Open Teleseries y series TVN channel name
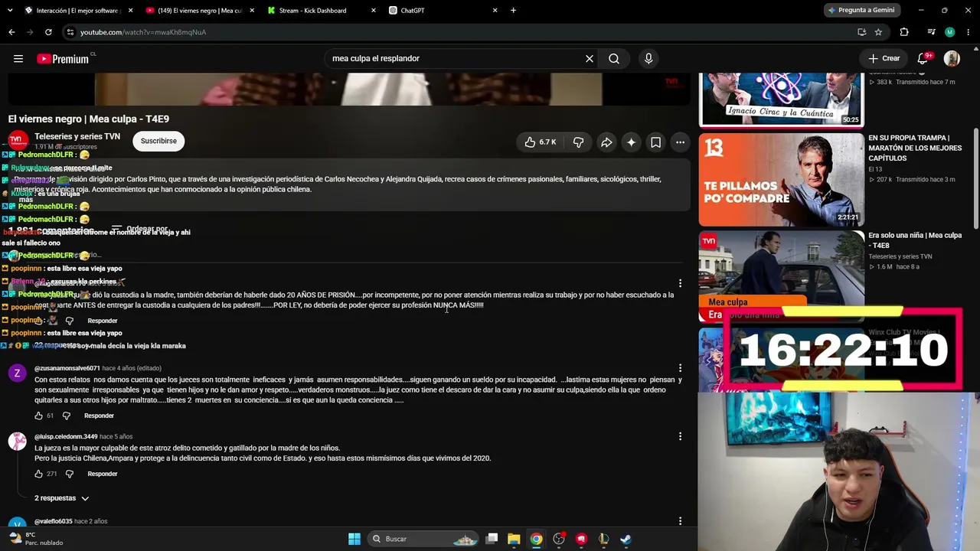 pos(77,136)
